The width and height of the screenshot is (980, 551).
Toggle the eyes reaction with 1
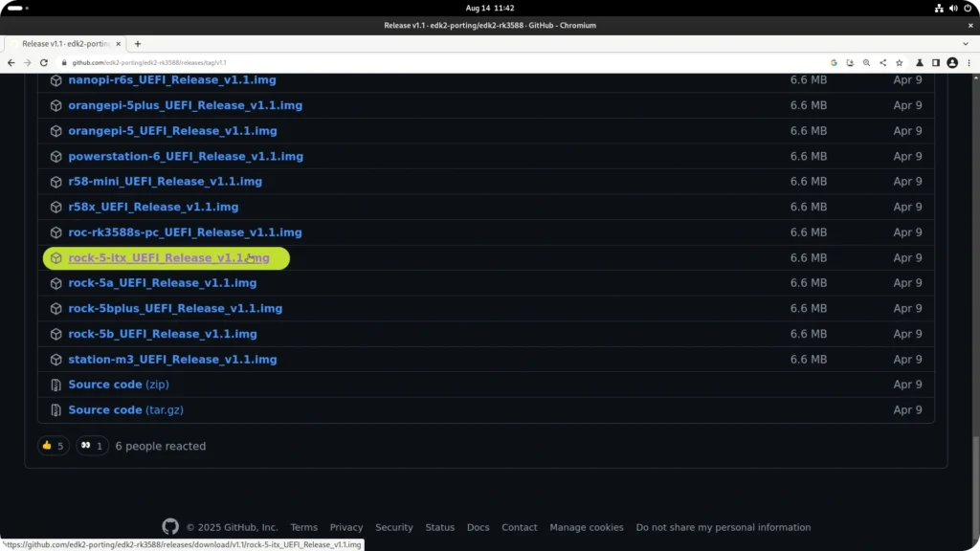pos(92,446)
